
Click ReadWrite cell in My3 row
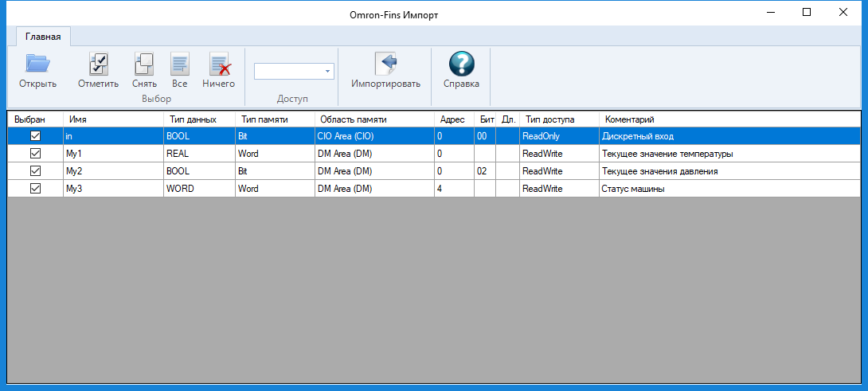(x=559, y=188)
